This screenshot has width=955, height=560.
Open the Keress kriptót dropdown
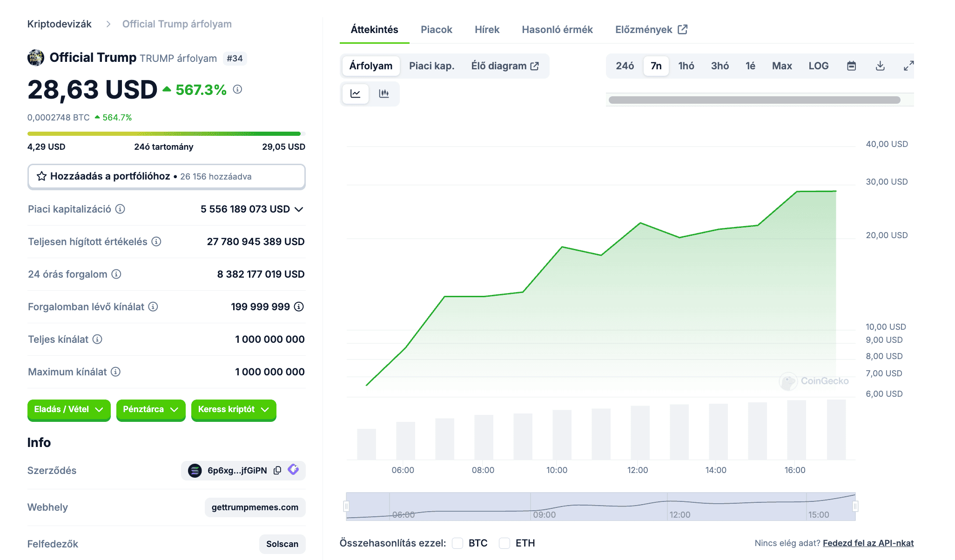pos(234,409)
